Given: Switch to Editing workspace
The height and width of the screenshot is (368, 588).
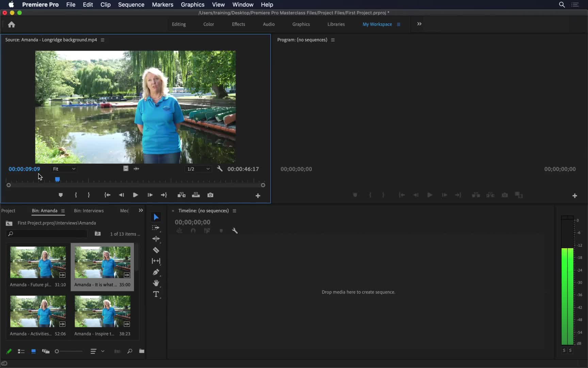Looking at the screenshot, I should 179,24.
